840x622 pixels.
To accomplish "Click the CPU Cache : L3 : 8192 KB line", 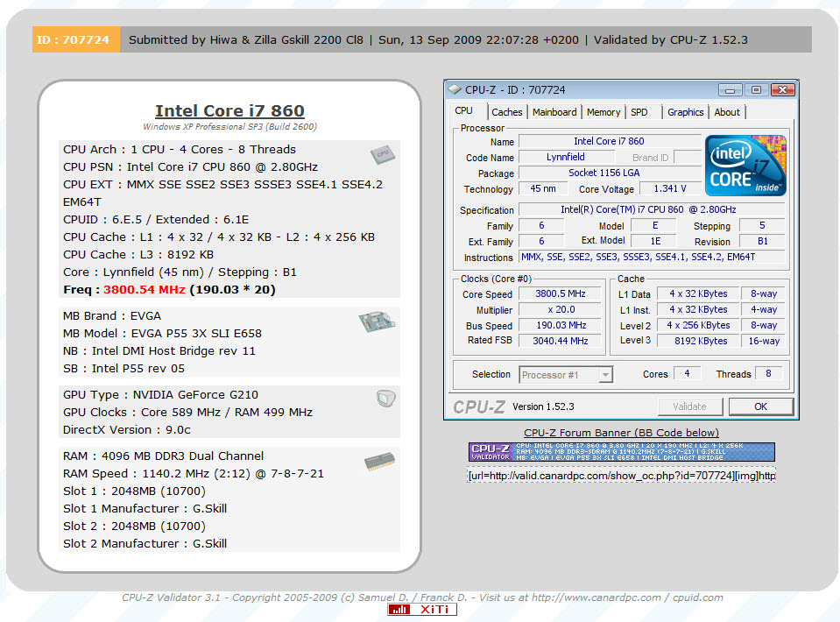I will point(138,254).
